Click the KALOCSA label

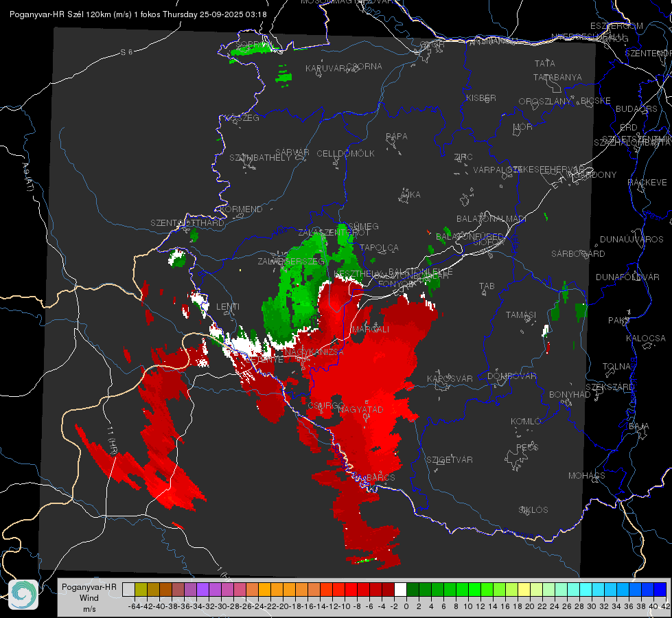(645, 338)
